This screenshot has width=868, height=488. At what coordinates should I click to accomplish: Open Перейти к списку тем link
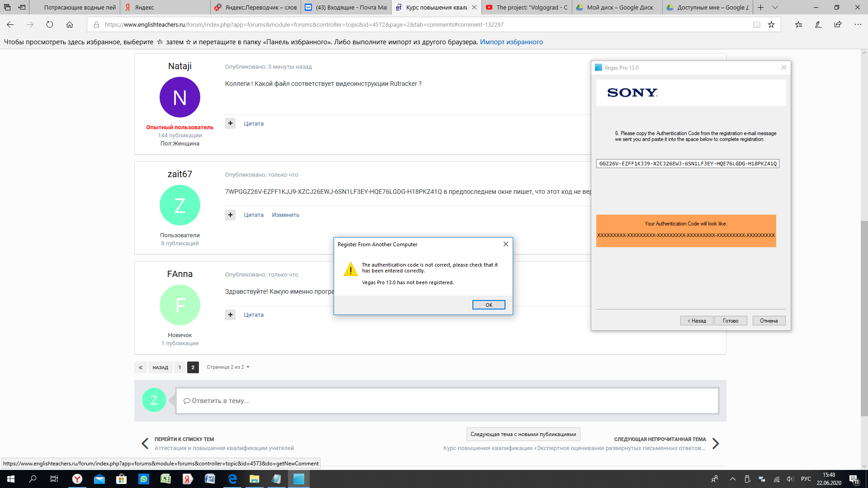tap(184, 439)
